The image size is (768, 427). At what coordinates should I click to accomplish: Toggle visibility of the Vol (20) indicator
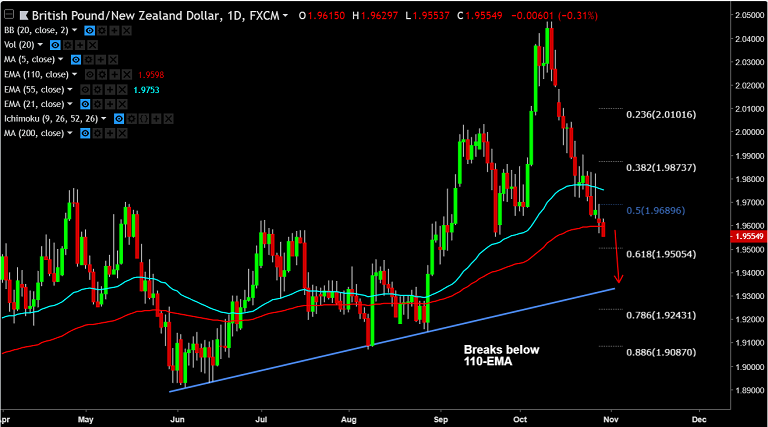(x=55, y=45)
